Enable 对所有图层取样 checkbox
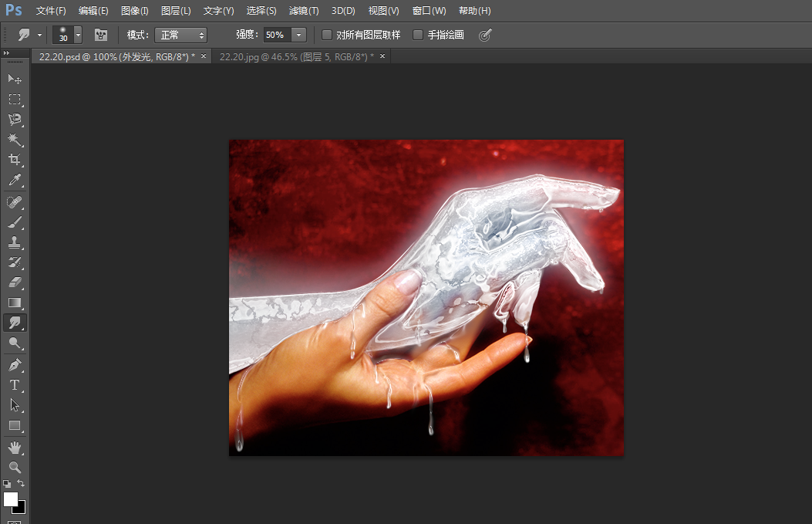The image size is (812, 524). click(327, 35)
